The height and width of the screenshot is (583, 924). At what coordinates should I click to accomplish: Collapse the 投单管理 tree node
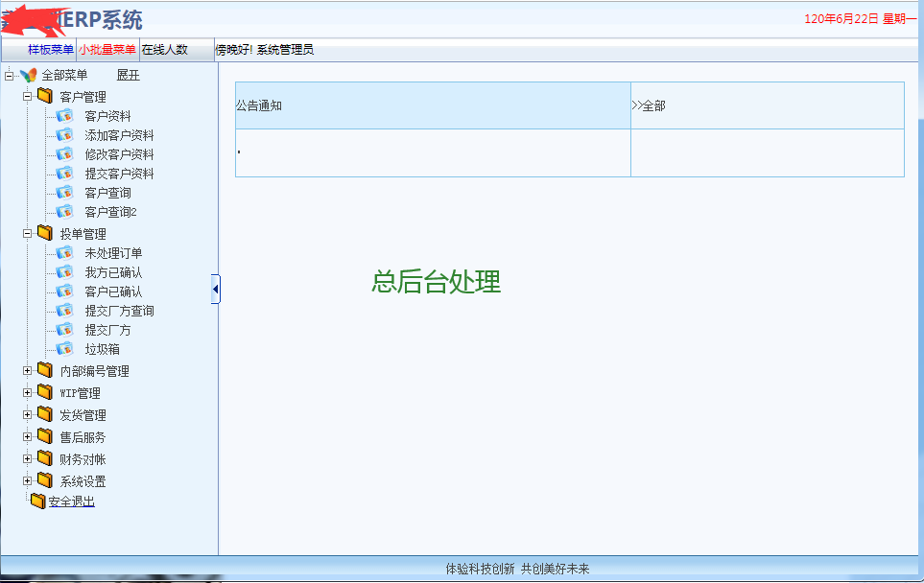point(28,233)
